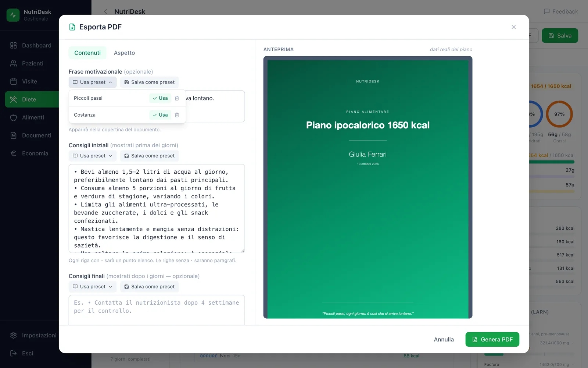The image size is (588, 368).
Task: Switch to the Aspetto tab
Action: (124, 53)
